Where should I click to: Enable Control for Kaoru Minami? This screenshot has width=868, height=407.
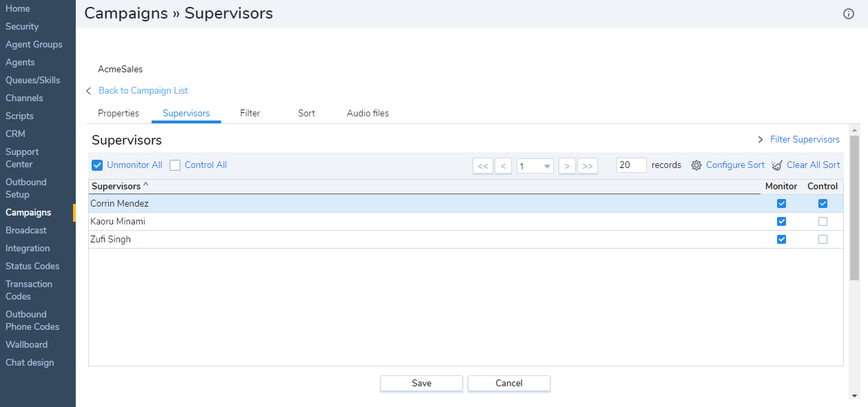(x=823, y=222)
